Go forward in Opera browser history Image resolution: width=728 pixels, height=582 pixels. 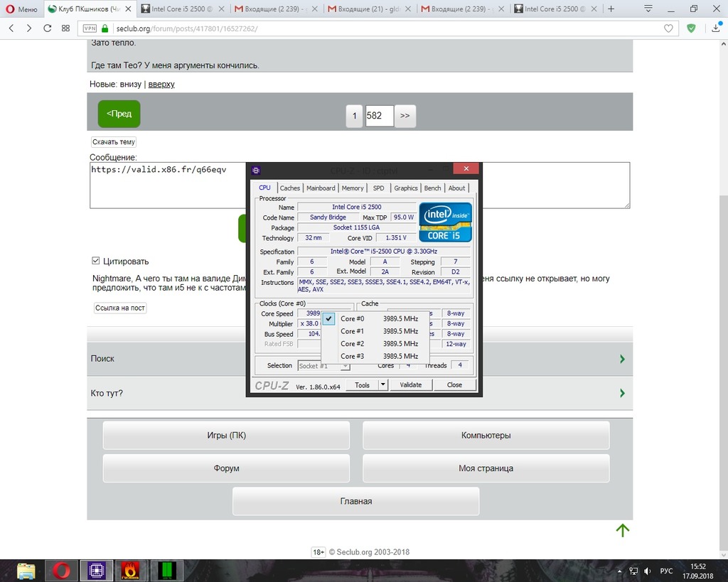tap(29, 28)
